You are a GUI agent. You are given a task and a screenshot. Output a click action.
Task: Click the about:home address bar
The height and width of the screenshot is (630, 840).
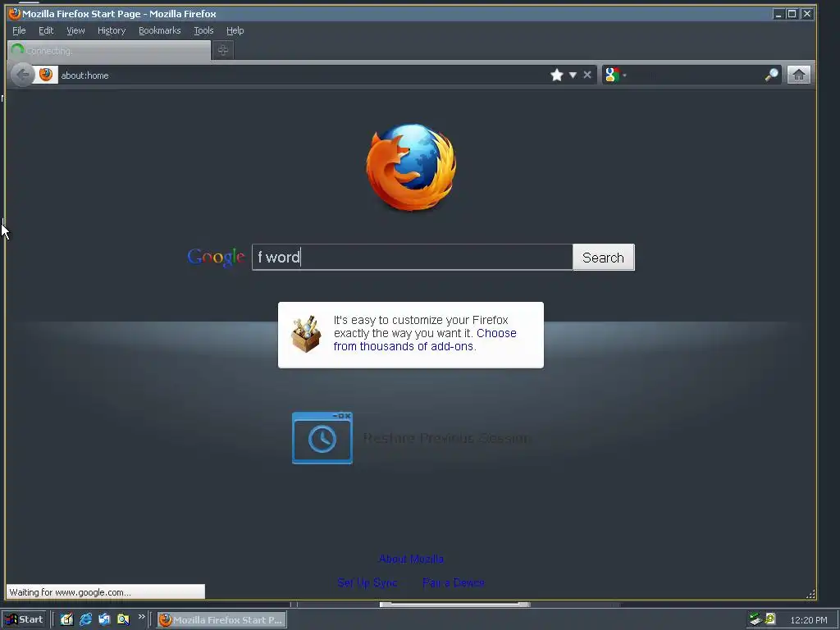click(x=300, y=75)
